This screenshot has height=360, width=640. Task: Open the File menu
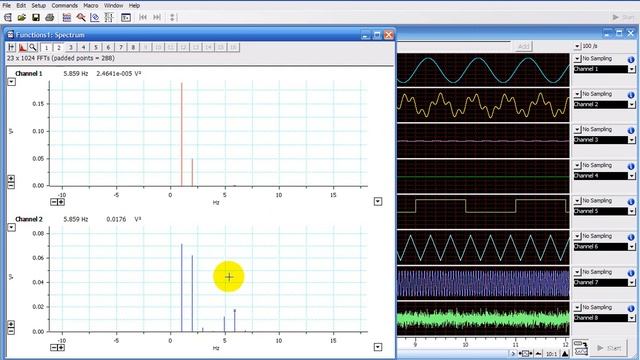[7, 5]
